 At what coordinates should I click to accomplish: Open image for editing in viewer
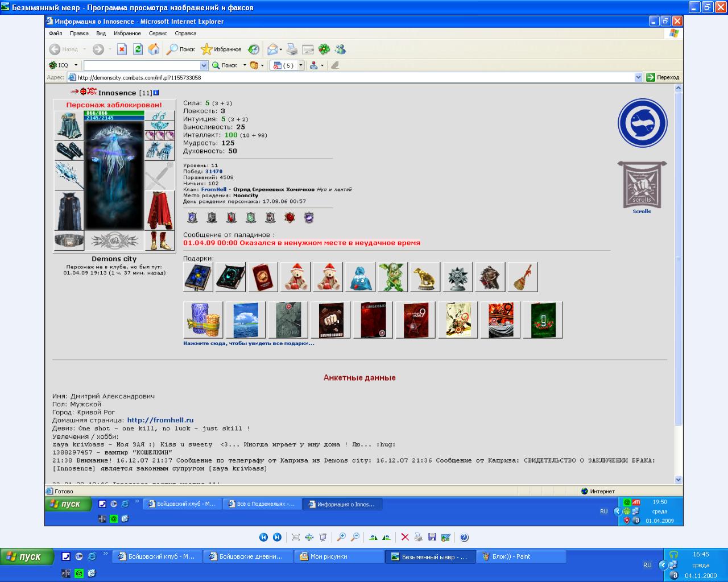click(x=446, y=537)
